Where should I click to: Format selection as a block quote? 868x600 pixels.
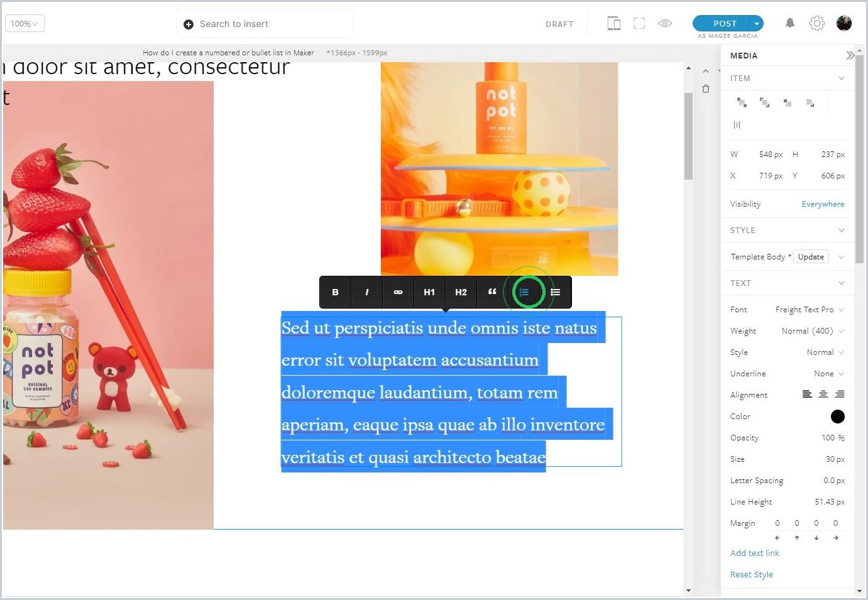click(492, 292)
